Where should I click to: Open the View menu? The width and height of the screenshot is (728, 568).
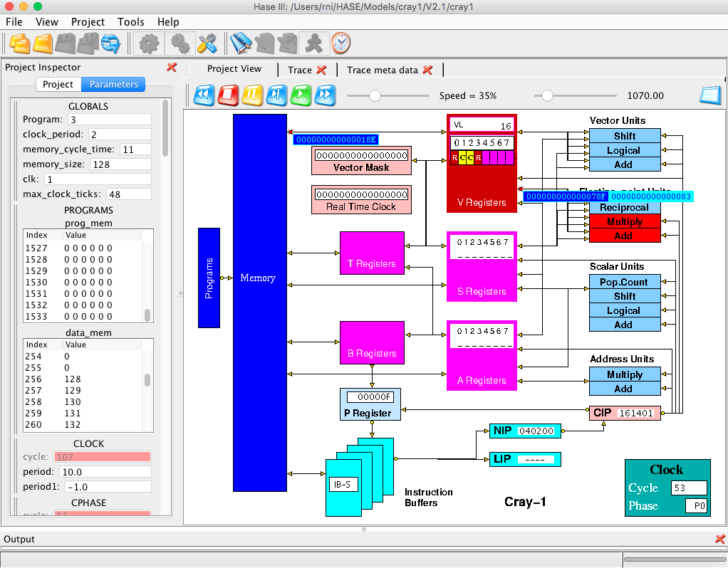(x=47, y=22)
